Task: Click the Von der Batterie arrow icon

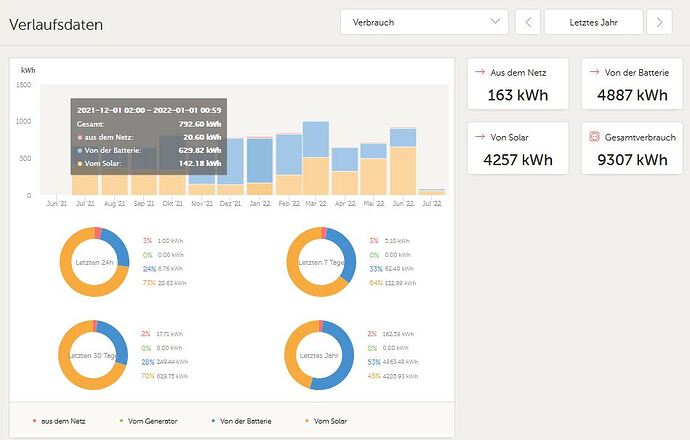Action: click(x=594, y=72)
